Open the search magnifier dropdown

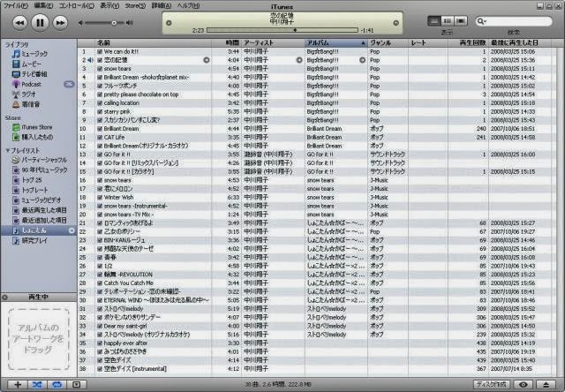tap(482, 21)
